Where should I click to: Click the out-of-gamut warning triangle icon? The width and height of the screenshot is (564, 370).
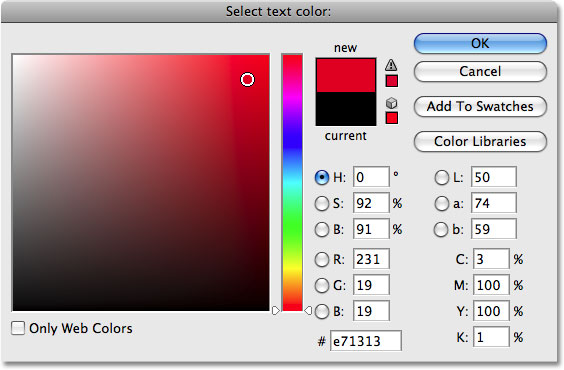(x=391, y=65)
